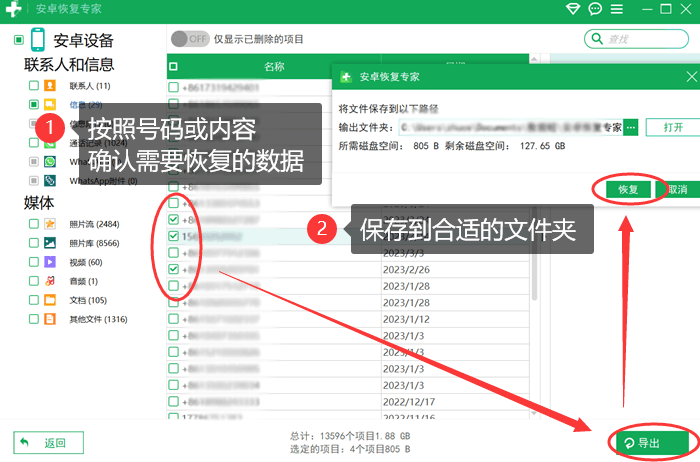Click the yellow messages icon beside 信息

click(x=50, y=104)
